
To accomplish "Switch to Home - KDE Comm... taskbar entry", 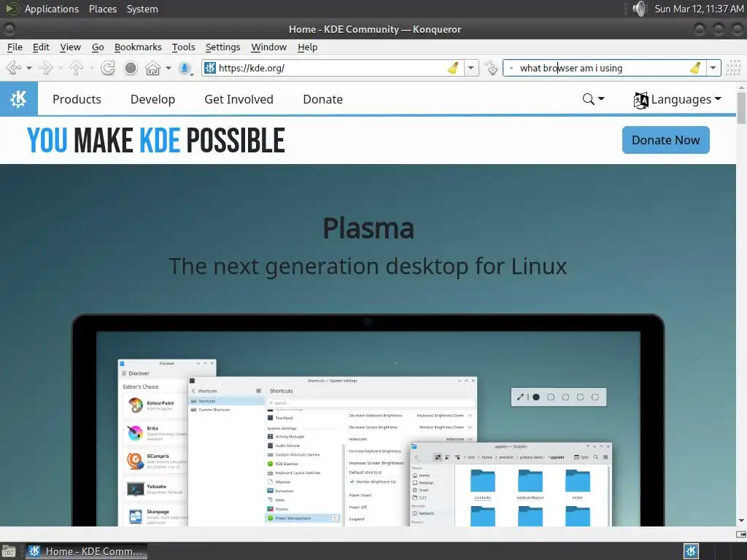I will click(x=86, y=551).
